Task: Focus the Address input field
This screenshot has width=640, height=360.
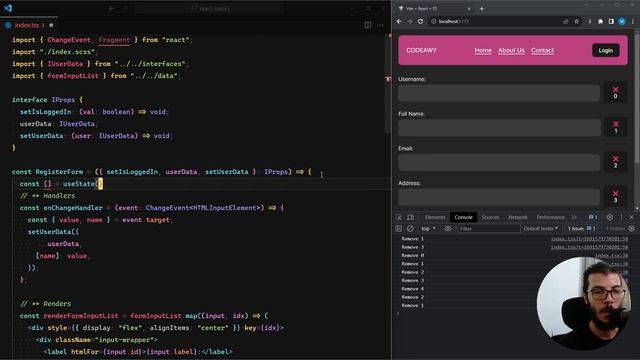Action: click(x=499, y=197)
